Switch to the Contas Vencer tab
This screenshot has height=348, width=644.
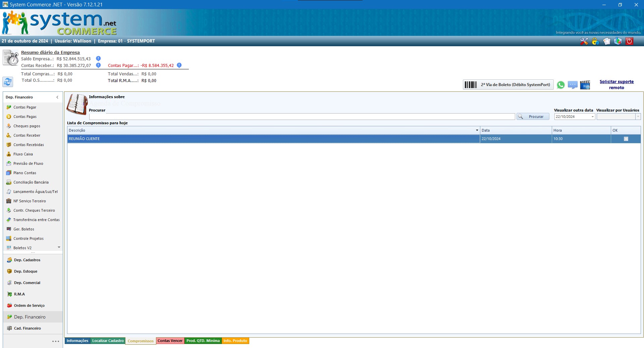point(170,341)
